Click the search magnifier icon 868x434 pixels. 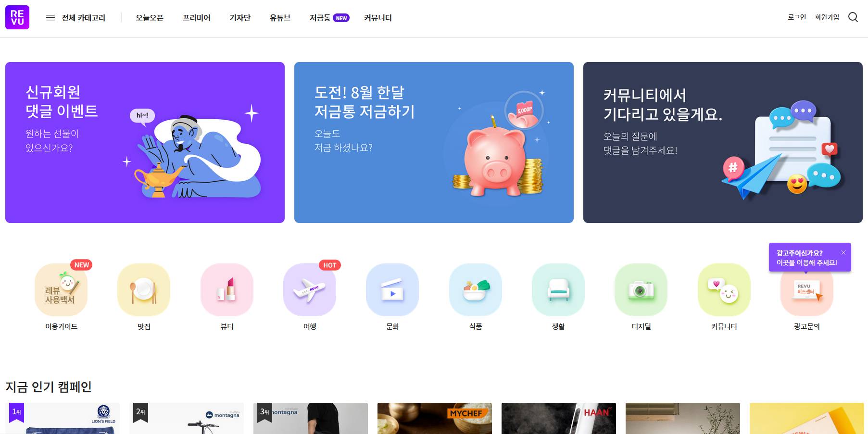pos(854,18)
